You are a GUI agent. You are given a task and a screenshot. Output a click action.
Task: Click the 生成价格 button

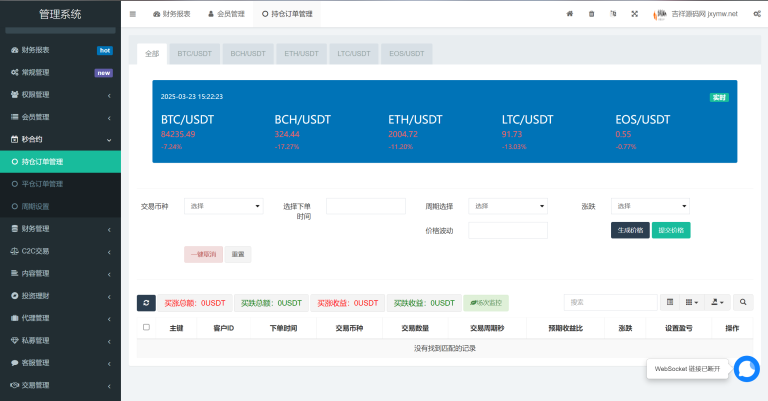point(630,230)
